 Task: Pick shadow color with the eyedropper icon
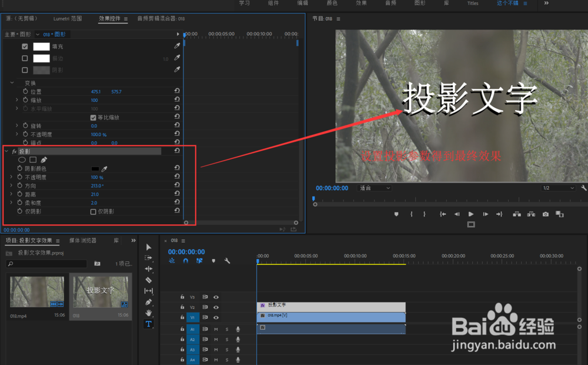[105, 168]
